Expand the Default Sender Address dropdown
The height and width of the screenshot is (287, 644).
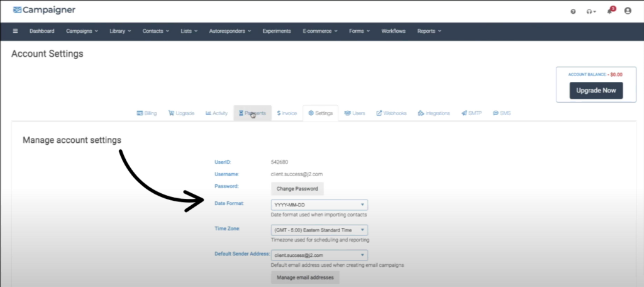[319, 255]
